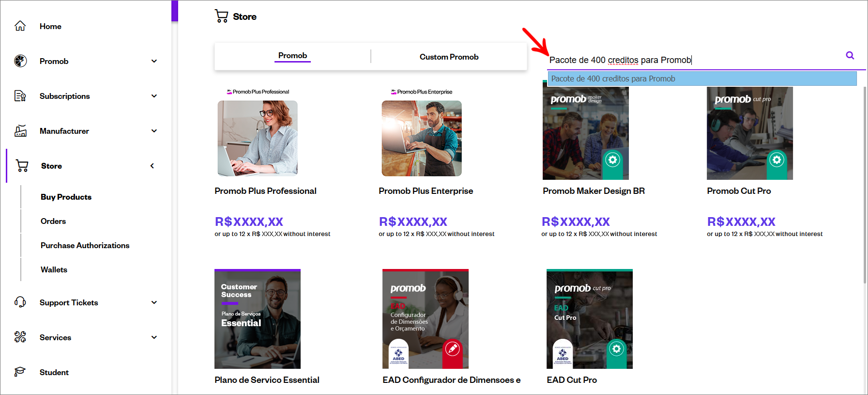This screenshot has width=868, height=395.
Task: Expand the Promob sidebar menu chevron
Action: [154, 61]
